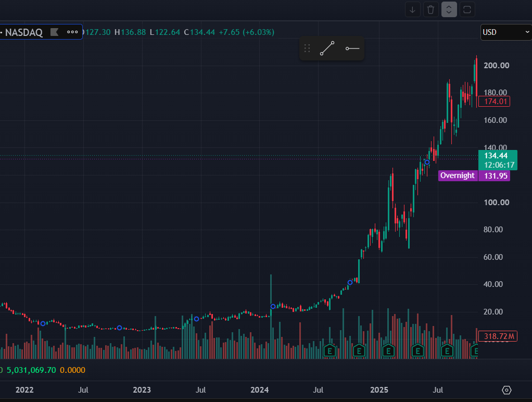Click the green 5,031,069.70 indicator value
This screenshot has width=532, height=402.
pyautogui.click(x=31, y=370)
